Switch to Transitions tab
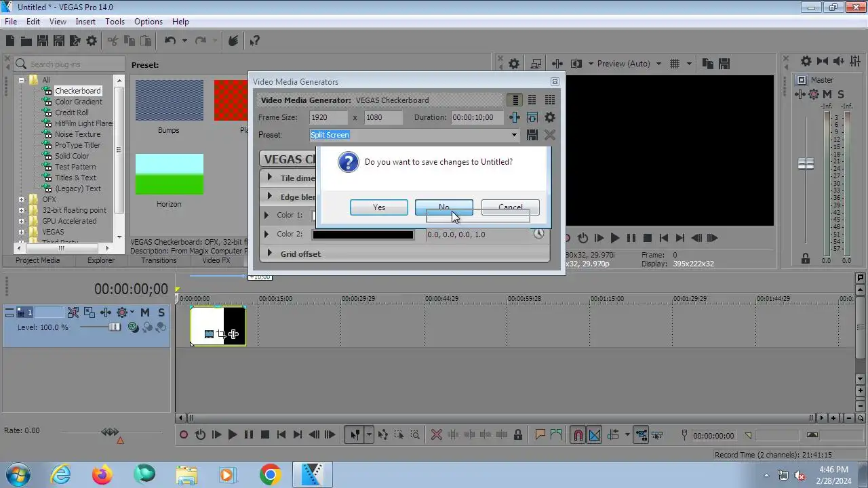 tap(159, 260)
